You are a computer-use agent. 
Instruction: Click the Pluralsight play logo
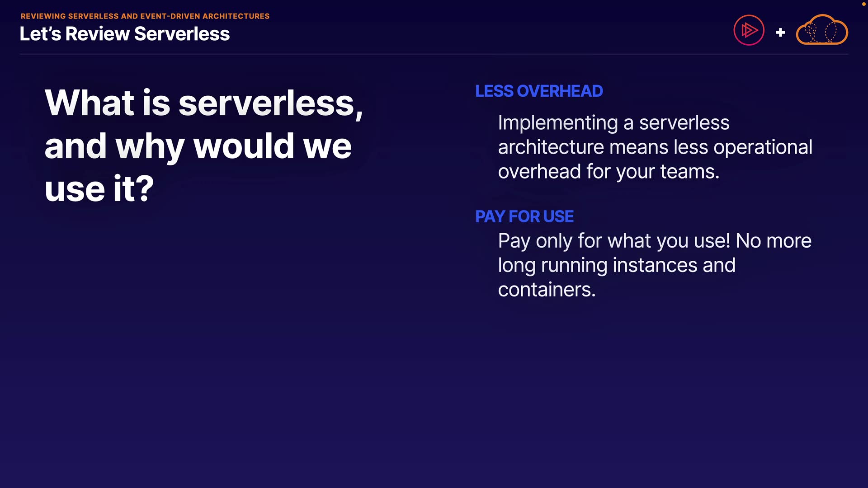click(x=749, y=30)
